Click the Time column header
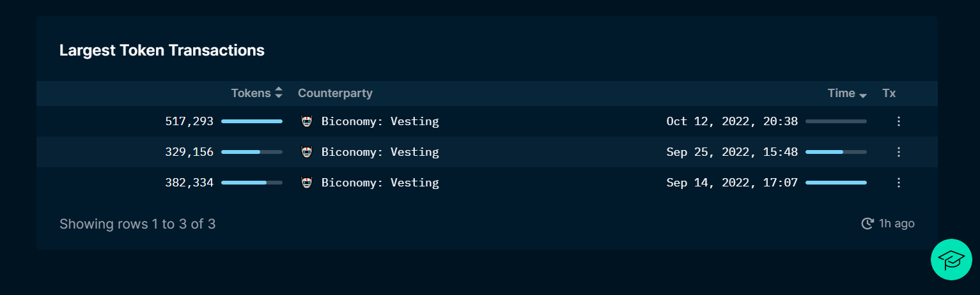 (841, 93)
